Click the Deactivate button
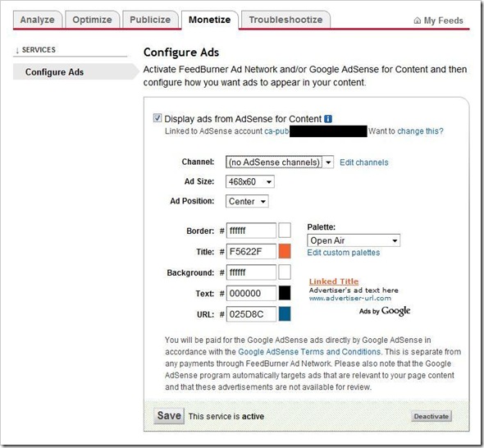The height and width of the screenshot is (448, 484). (x=431, y=416)
